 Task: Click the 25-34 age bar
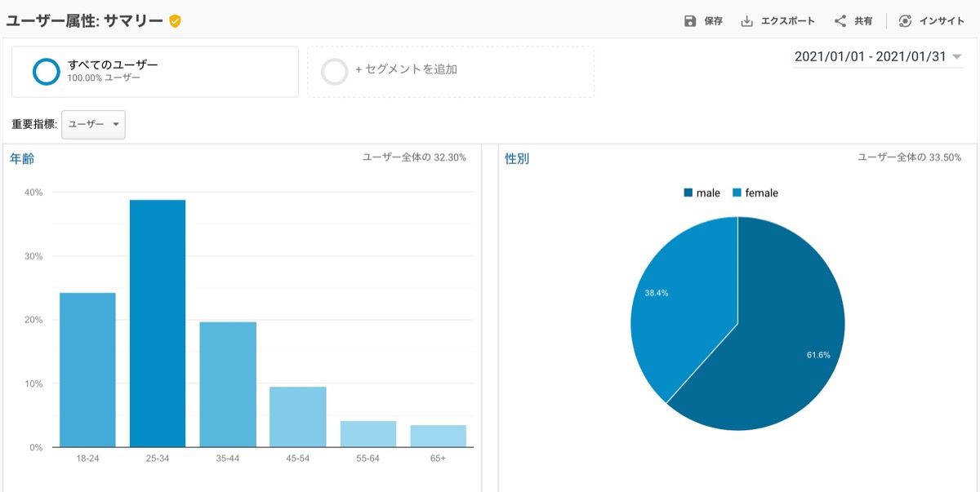click(x=158, y=323)
